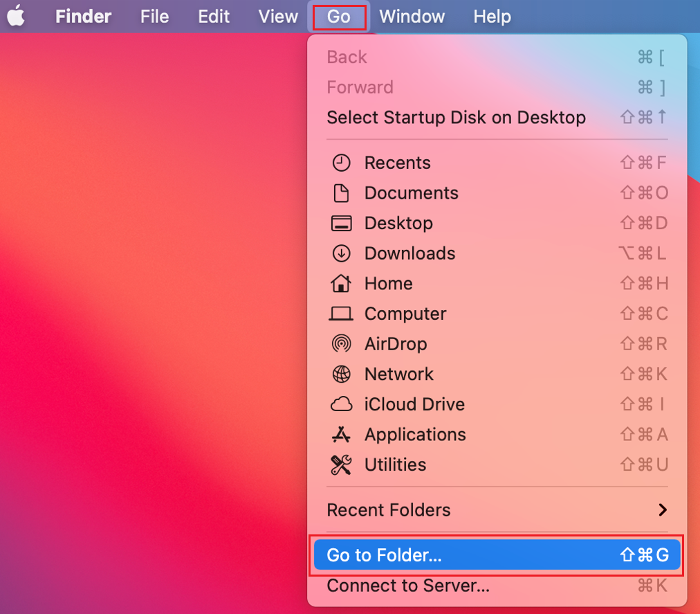Click the Utilities tools icon
The height and width of the screenshot is (614, 700).
click(x=341, y=465)
